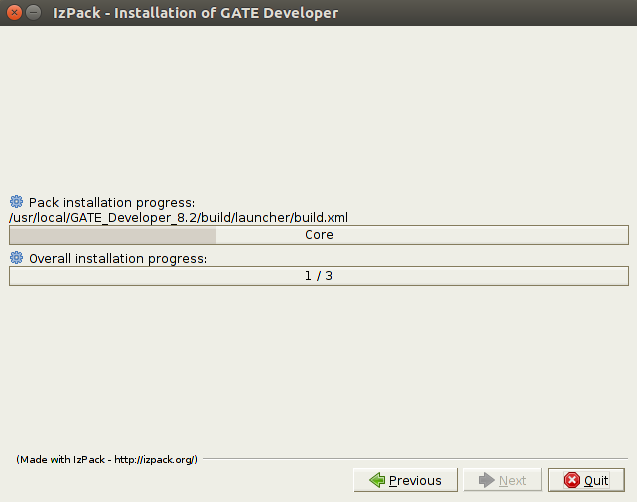Go back with the Previous button text

click(x=415, y=480)
